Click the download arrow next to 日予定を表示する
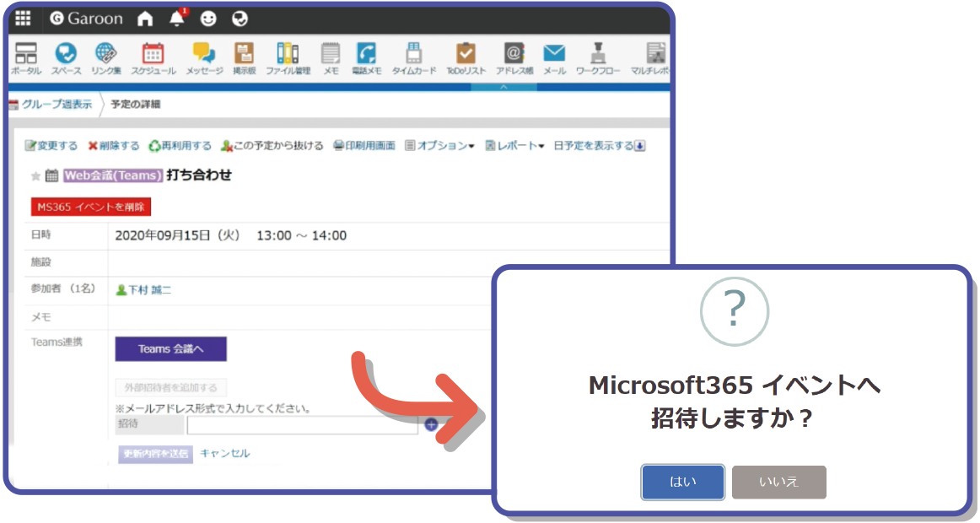Screen dimensions: 980x523 pos(641,144)
